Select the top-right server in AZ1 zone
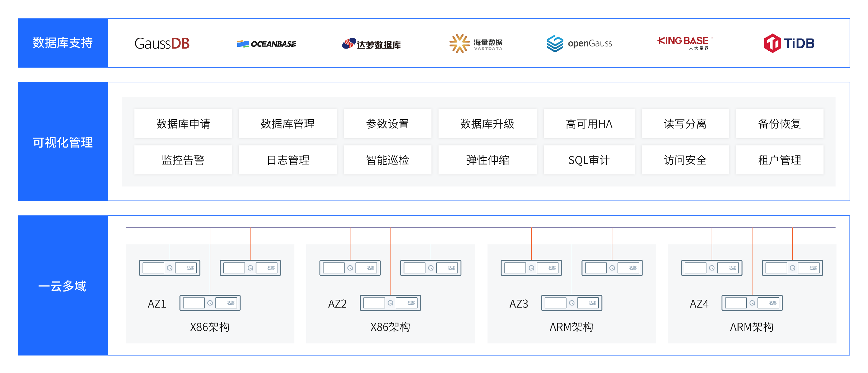The height and width of the screenshot is (373, 868). tap(250, 268)
